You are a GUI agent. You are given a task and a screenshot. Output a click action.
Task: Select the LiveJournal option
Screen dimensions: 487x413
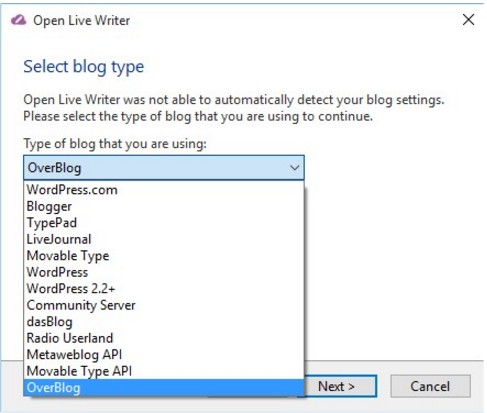tap(164, 239)
